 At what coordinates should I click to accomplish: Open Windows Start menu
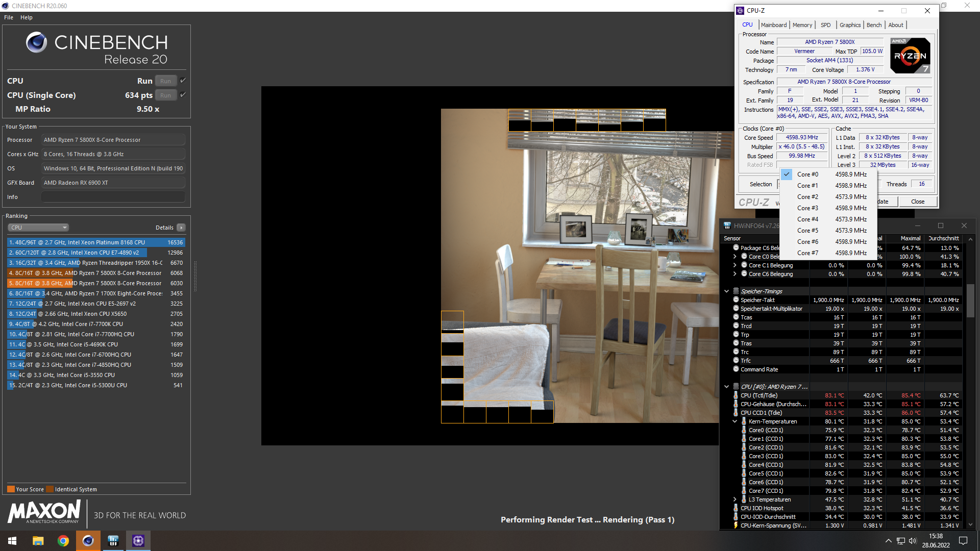point(12,541)
